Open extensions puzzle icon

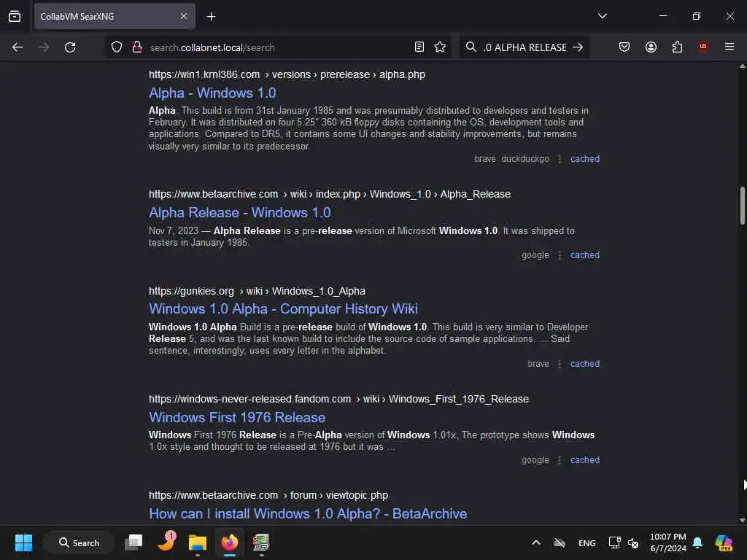(677, 47)
